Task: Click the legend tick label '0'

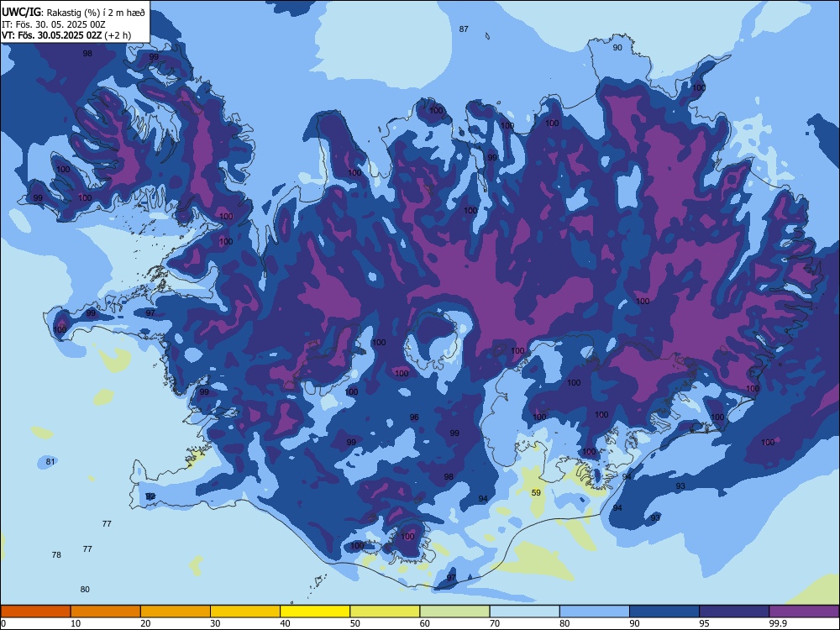Action: click(x=3, y=623)
